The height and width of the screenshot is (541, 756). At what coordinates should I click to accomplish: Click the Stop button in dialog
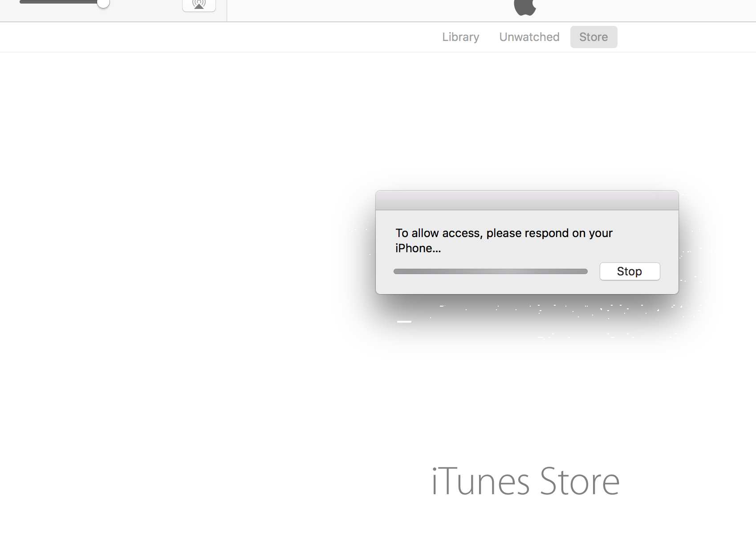[630, 271]
